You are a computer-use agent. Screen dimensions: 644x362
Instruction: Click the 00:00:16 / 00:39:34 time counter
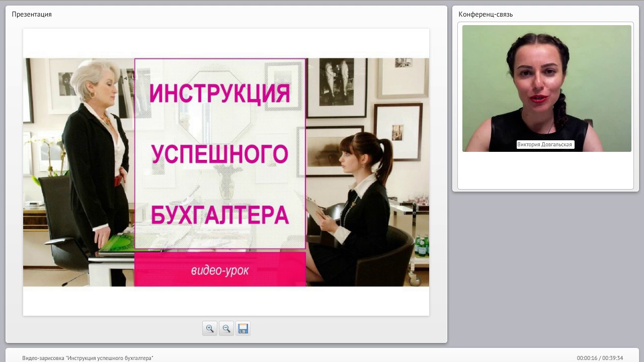[600, 358]
